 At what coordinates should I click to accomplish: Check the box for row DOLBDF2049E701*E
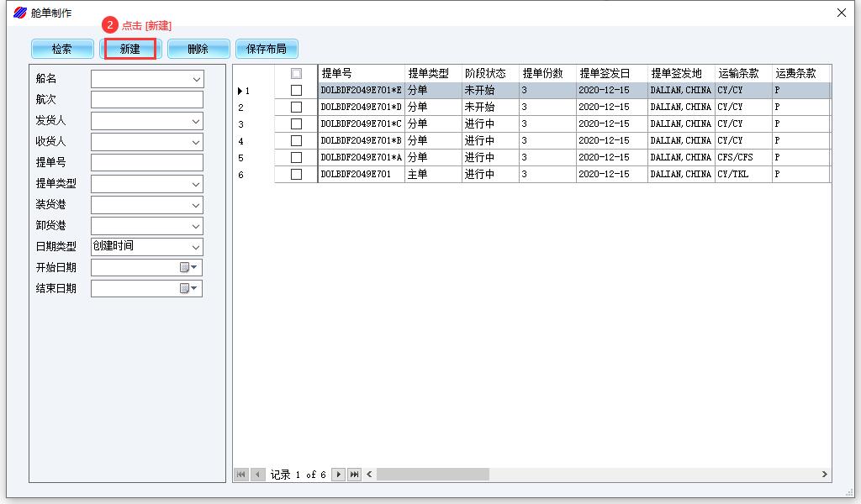click(x=296, y=90)
